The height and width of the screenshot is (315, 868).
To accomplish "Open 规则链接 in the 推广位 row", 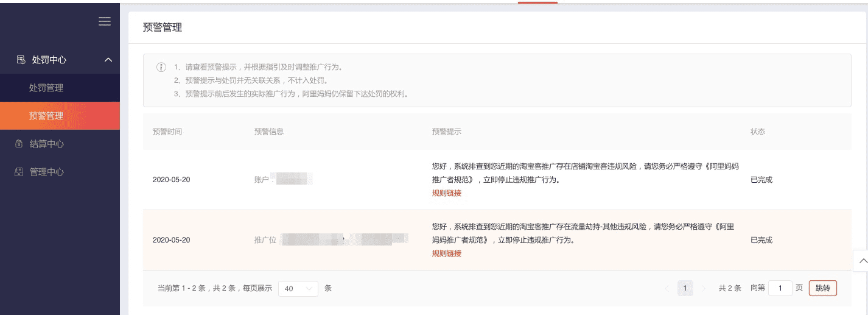I will pyautogui.click(x=447, y=253).
